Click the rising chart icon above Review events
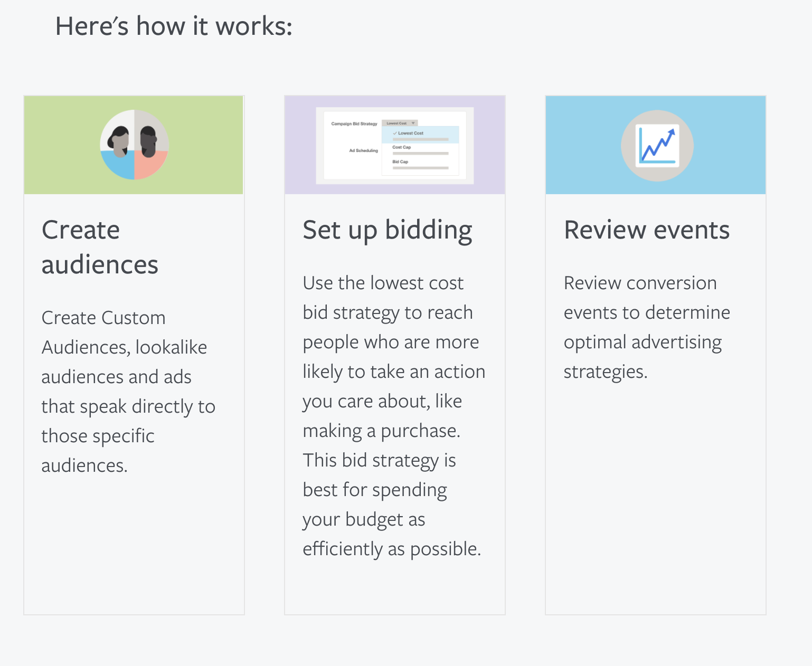812x666 pixels. [x=657, y=146]
